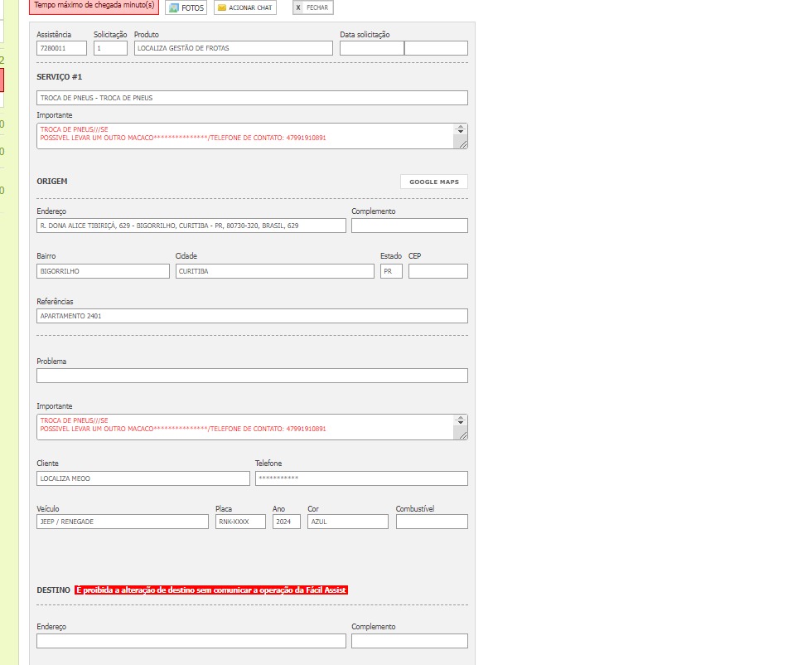Image resolution: width=812 pixels, height=665 pixels.
Task: Click the Tempo máximo de chegada label
Action: pyautogui.click(x=94, y=6)
